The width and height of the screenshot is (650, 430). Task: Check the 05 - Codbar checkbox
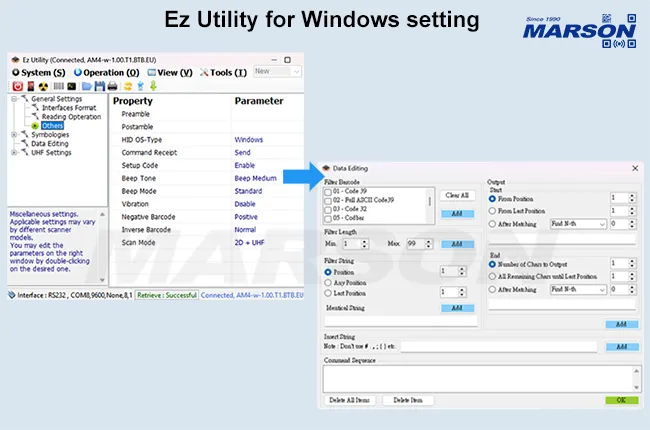[x=328, y=219]
